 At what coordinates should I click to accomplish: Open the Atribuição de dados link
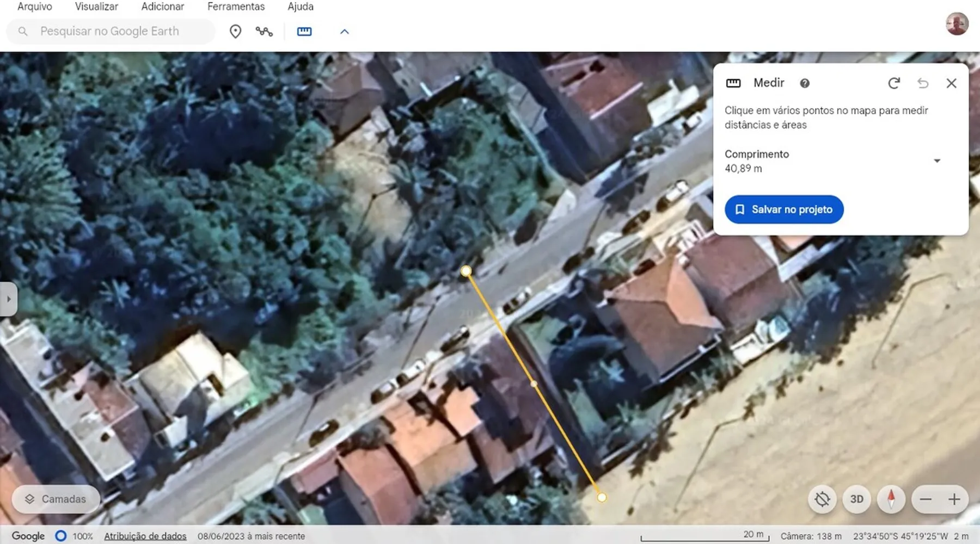pyautogui.click(x=145, y=536)
